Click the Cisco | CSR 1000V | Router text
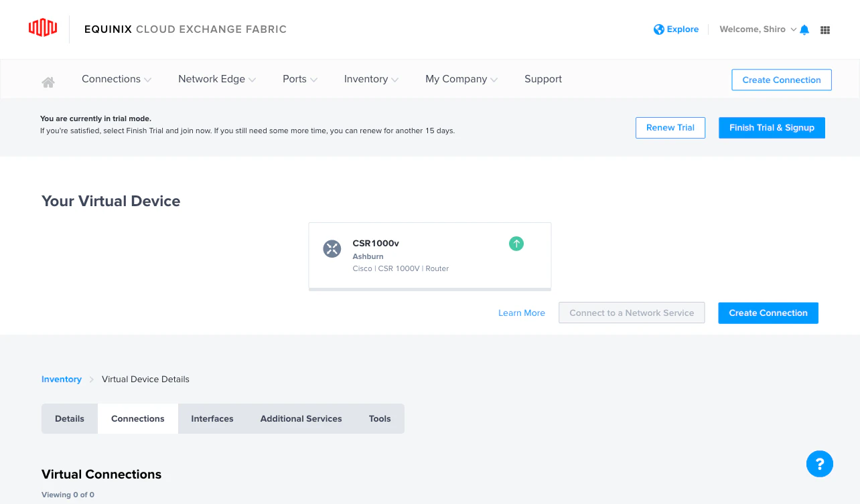 [401, 268]
